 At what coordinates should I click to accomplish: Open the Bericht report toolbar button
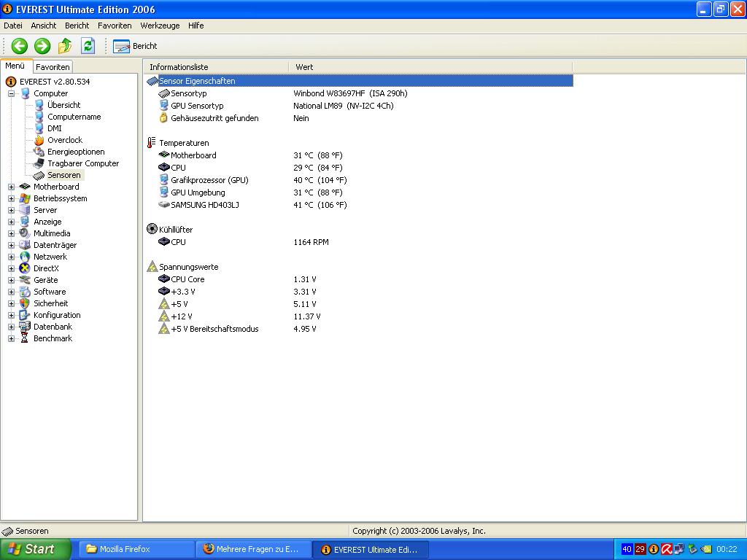pyautogui.click(x=135, y=46)
